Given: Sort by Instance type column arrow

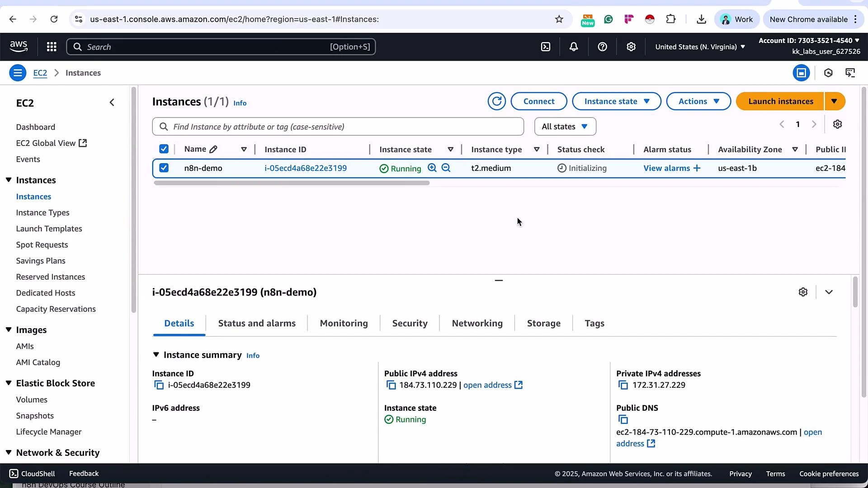Looking at the screenshot, I should [x=537, y=150].
